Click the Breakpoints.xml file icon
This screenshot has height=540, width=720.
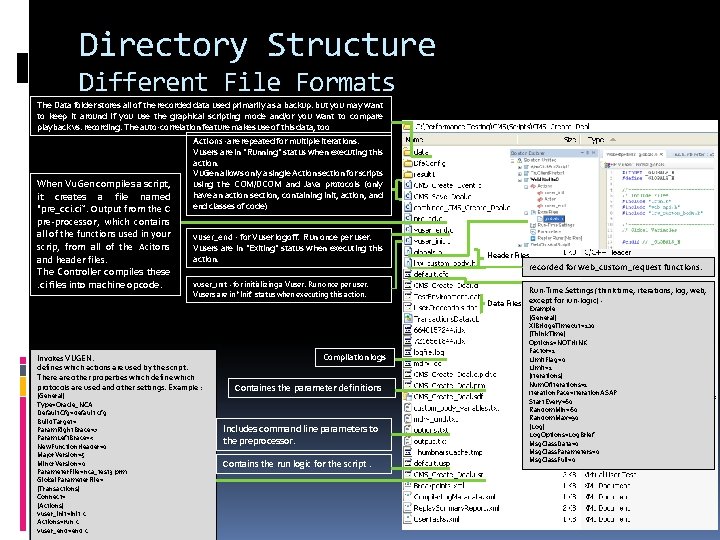407,485
